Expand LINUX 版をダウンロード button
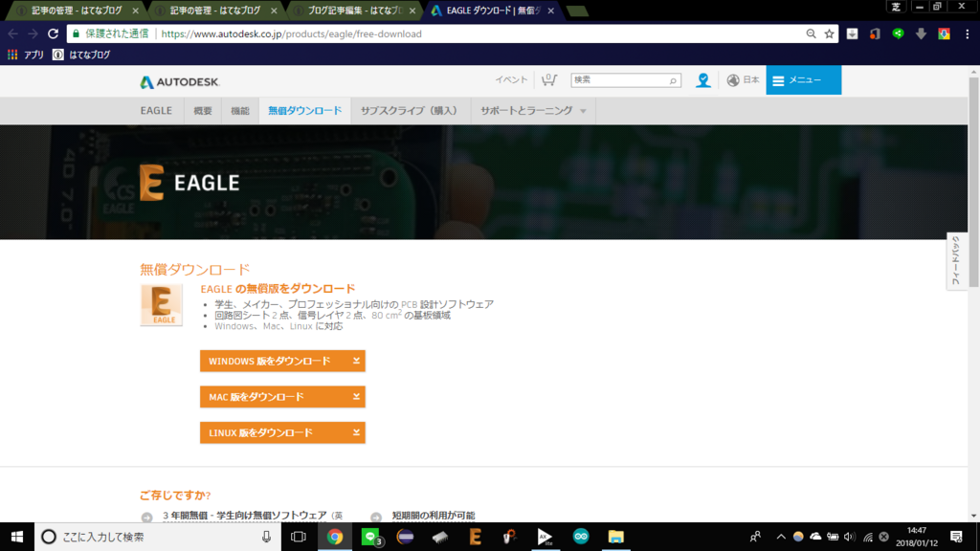 pos(282,432)
